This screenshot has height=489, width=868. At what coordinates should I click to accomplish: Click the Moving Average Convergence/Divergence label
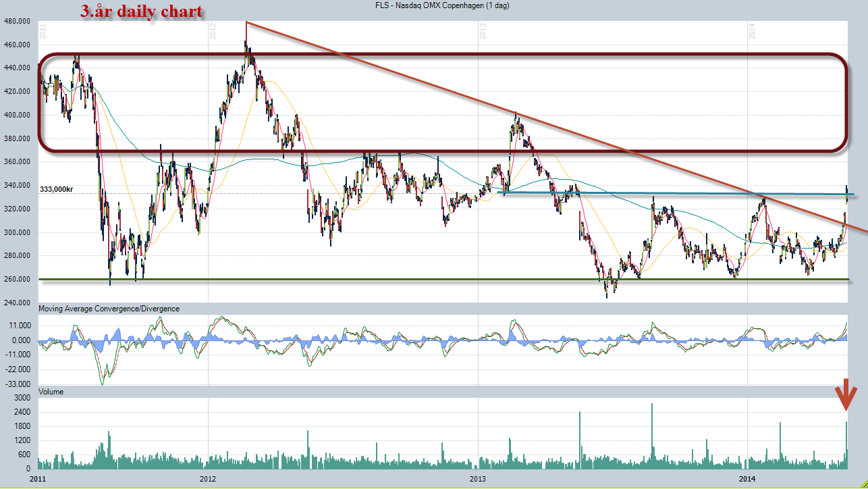[x=109, y=309]
